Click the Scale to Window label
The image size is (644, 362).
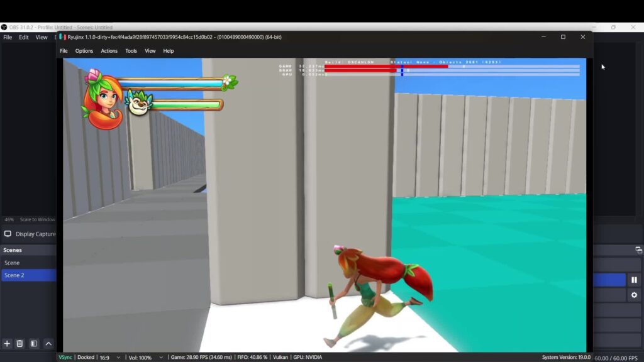(x=38, y=219)
